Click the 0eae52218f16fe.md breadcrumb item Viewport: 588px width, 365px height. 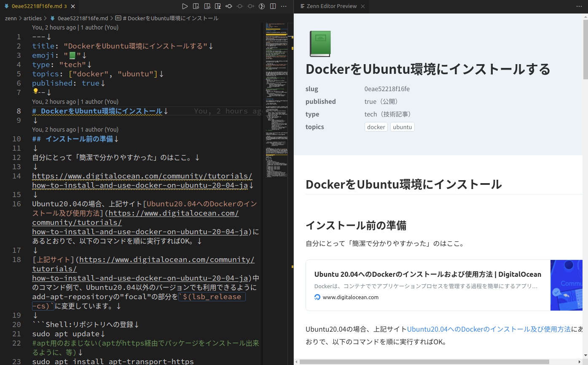pyautogui.click(x=79, y=18)
